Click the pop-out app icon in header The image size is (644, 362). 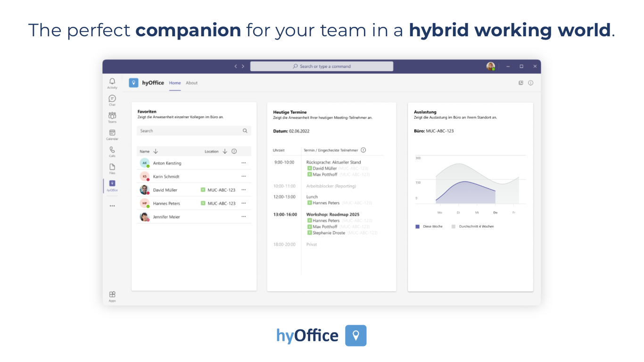(x=521, y=83)
